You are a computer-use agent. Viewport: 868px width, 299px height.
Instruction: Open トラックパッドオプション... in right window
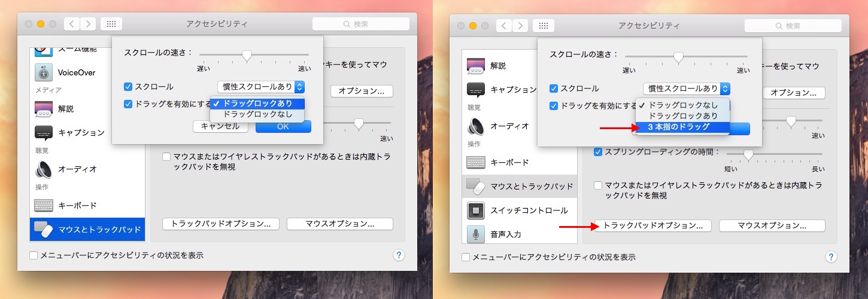pyautogui.click(x=652, y=226)
